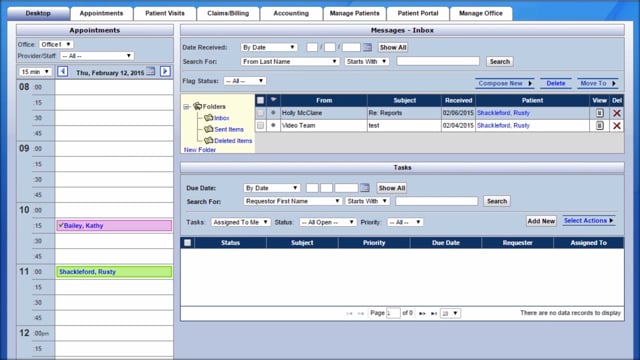
Task: Go to next page of tasks
Action: (x=422, y=313)
